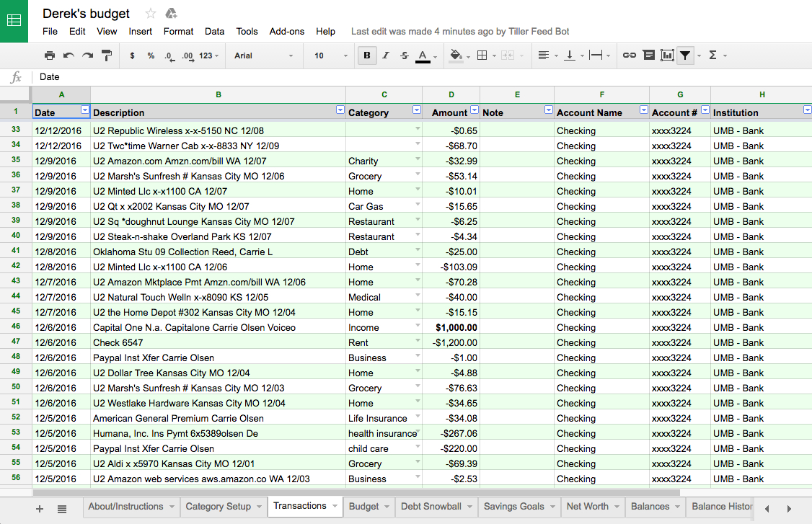Screen dimensions: 812x524
Task: Click the Help menu
Action: [x=325, y=31]
